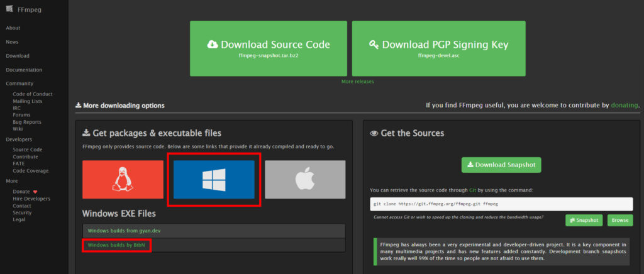Select the Windows packages tile
Screen dimensions: 644x274
click(214, 179)
